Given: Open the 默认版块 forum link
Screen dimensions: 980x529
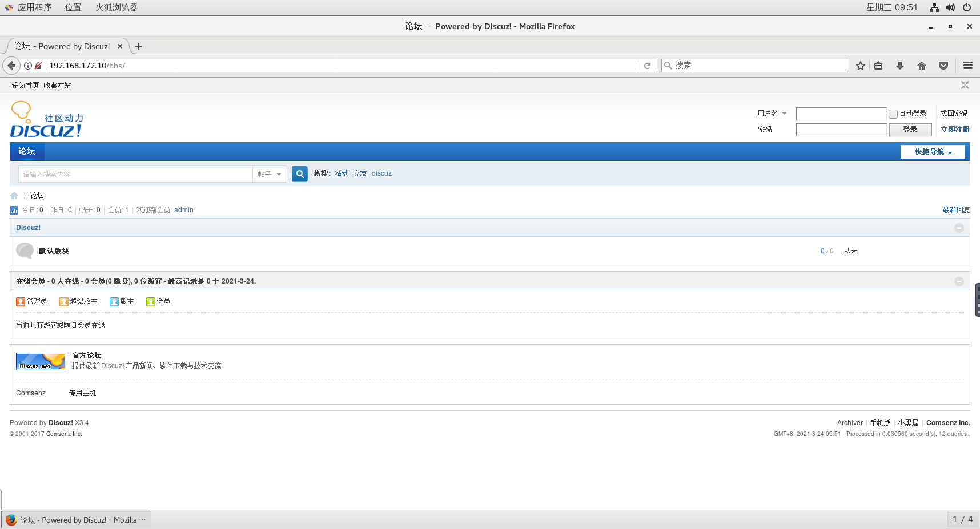Looking at the screenshot, I should point(54,251).
